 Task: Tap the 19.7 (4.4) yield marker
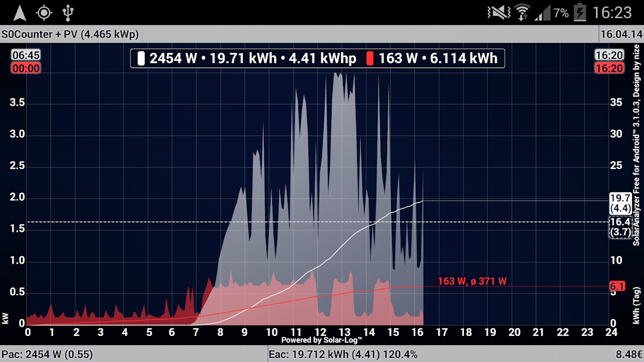pyautogui.click(x=620, y=203)
